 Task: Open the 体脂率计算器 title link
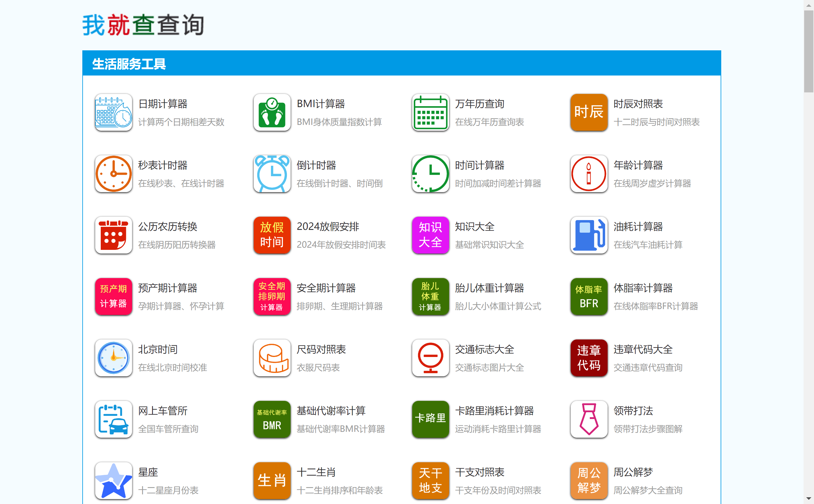tap(643, 288)
